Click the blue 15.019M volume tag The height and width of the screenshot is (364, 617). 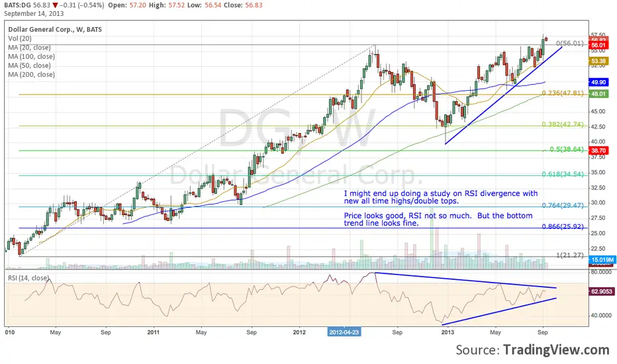click(x=602, y=259)
